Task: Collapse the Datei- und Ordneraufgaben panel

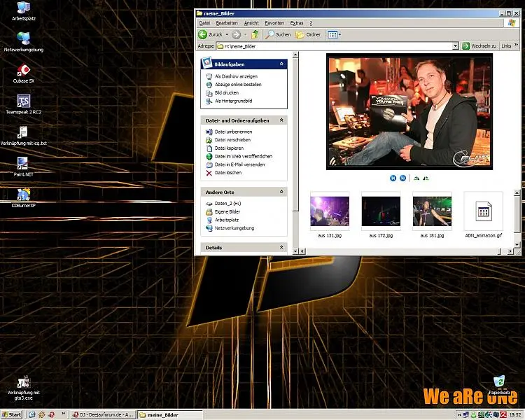Action: click(x=281, y=120)
